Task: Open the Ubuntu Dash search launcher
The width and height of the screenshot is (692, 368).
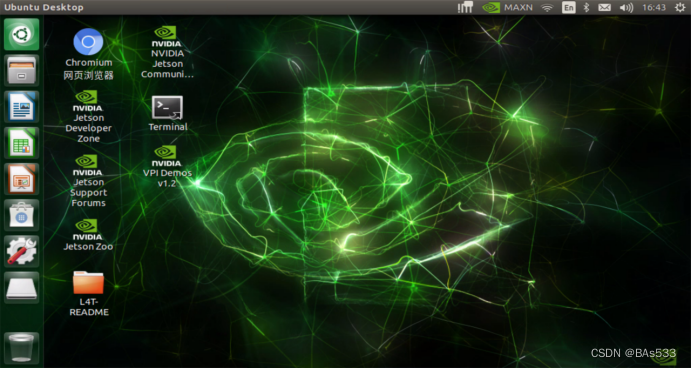Action: [x=22, y=34]
